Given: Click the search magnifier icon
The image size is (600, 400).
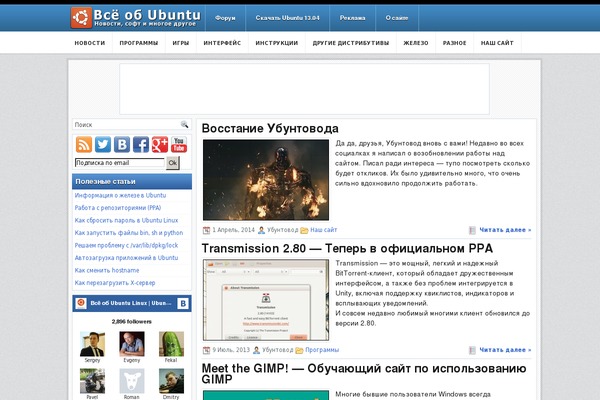Looking at the screenshot, I should tap(184, 124).
